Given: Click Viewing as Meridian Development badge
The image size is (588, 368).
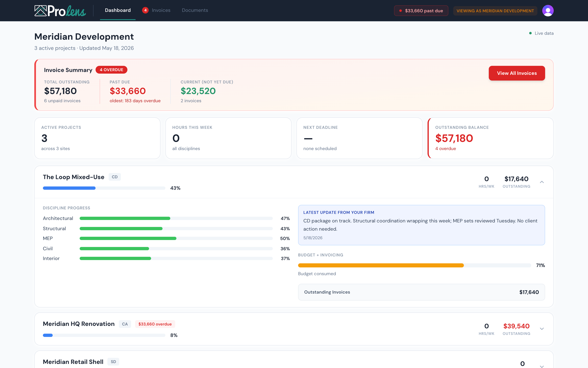Looking at the screenshot, I should coord(495,11).
